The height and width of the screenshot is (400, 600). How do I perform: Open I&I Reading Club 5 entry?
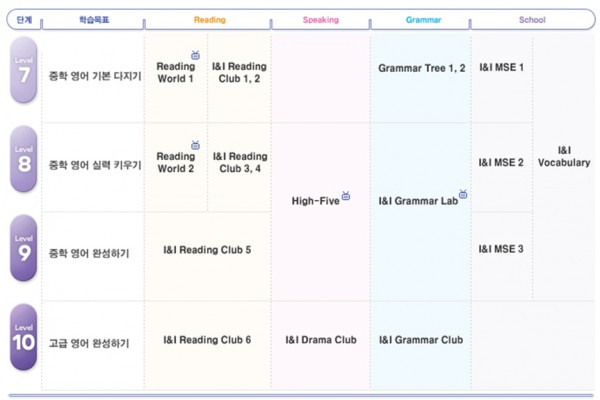tap(207, 250)
